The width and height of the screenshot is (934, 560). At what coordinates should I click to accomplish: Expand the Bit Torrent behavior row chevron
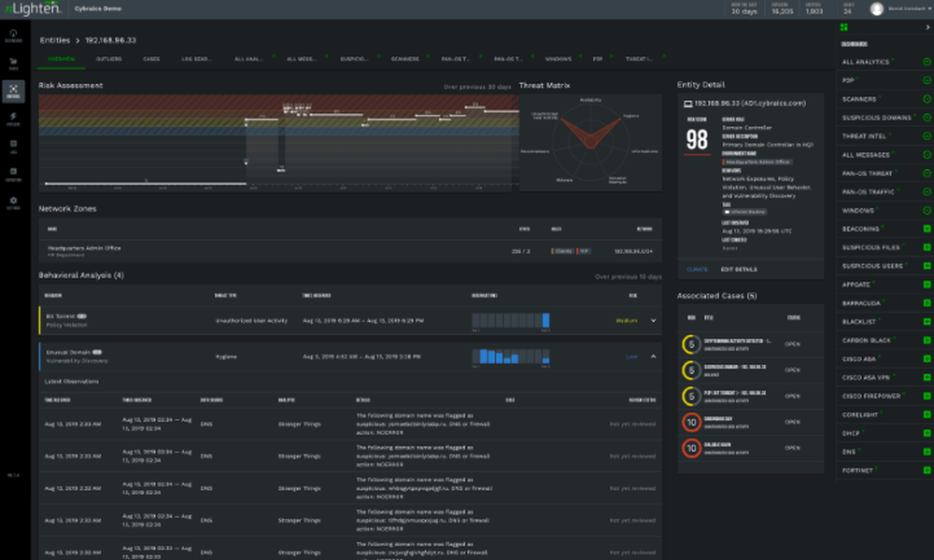pos(653,320)
